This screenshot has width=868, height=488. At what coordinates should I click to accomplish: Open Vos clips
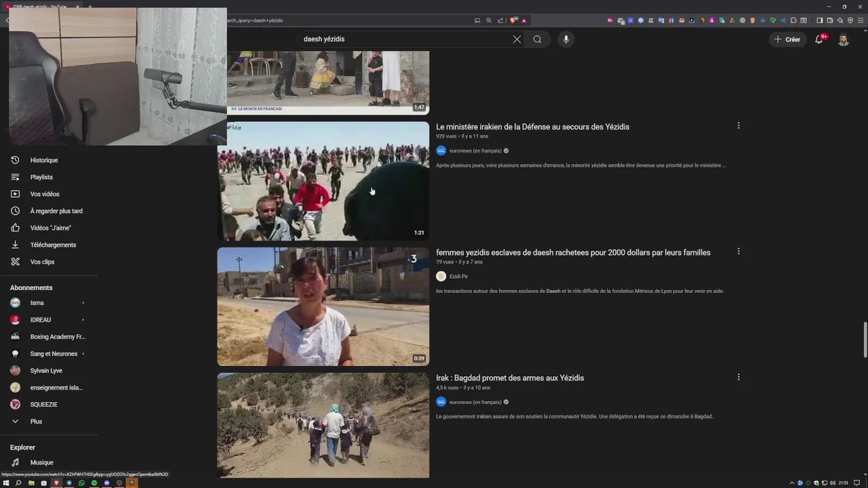pyautogui.click(x=42, y=262)
